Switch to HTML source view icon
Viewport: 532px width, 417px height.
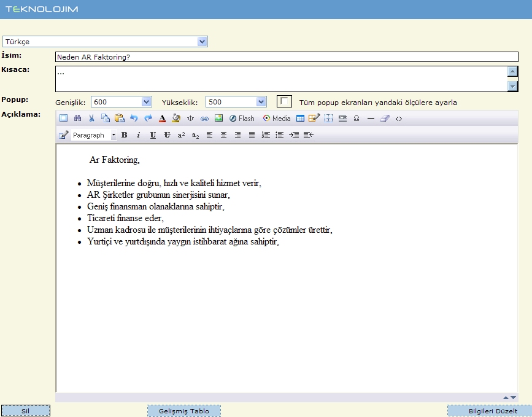tap(399, 119)
